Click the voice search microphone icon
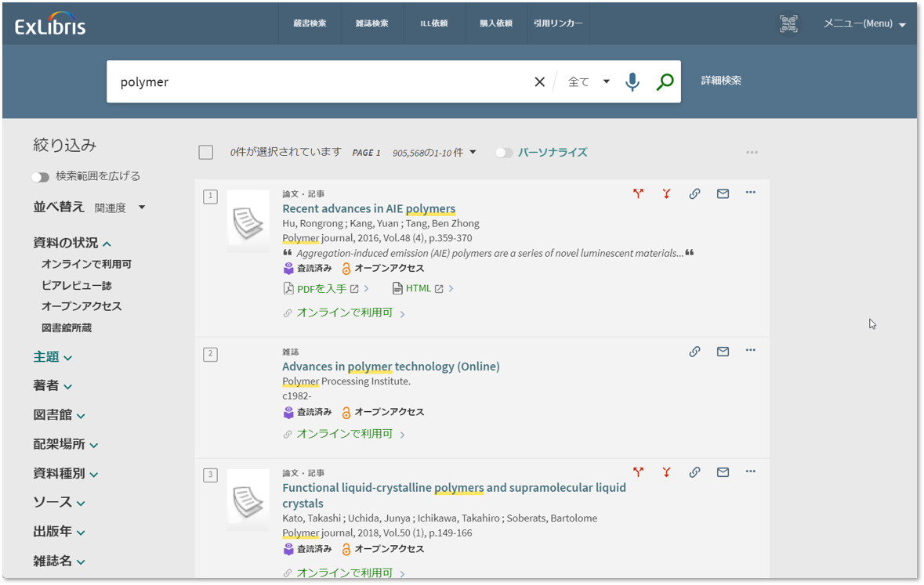Screen dimensions: 924x585 pos(632,81)
